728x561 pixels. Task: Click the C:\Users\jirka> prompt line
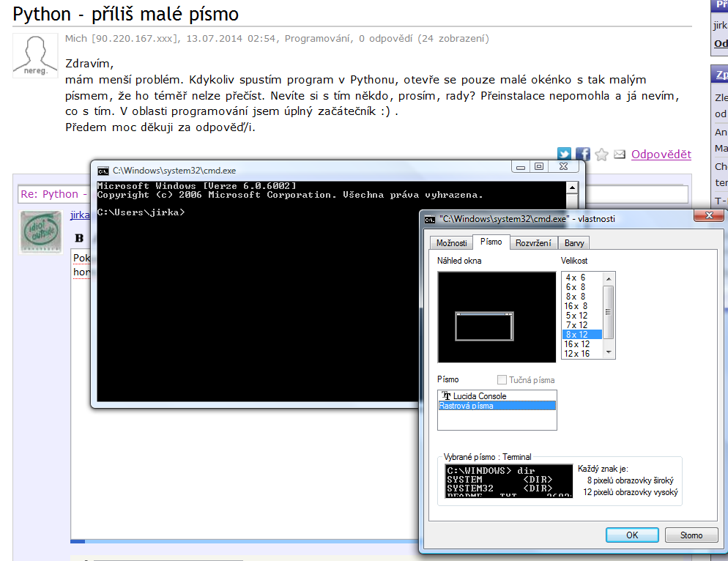[141, 212]
